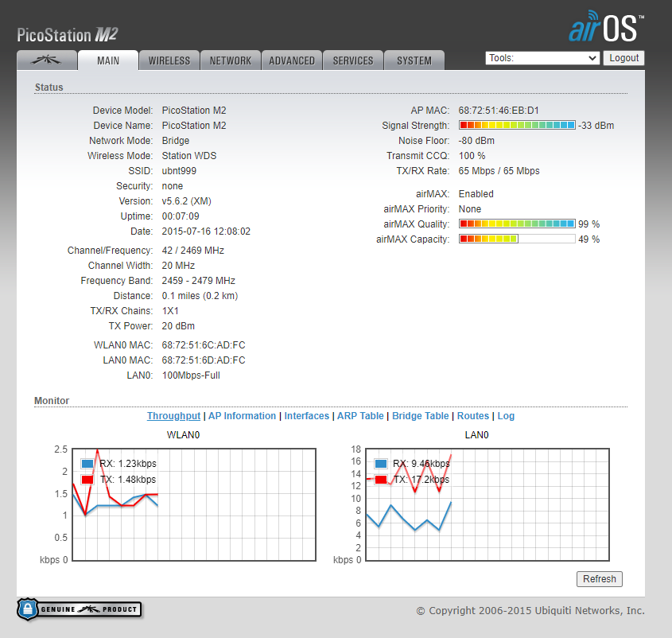The width and height of the screenshot is (672, 638).
Task: Click the Transmit CCQ value 100 %
Action: pos(472,156)
